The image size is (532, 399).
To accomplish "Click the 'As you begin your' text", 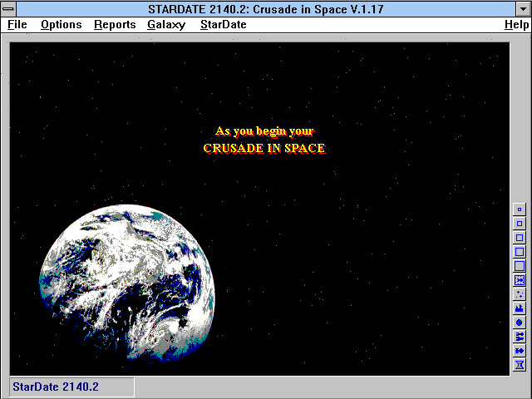I will pyautogui.click(x=264, y=131).
